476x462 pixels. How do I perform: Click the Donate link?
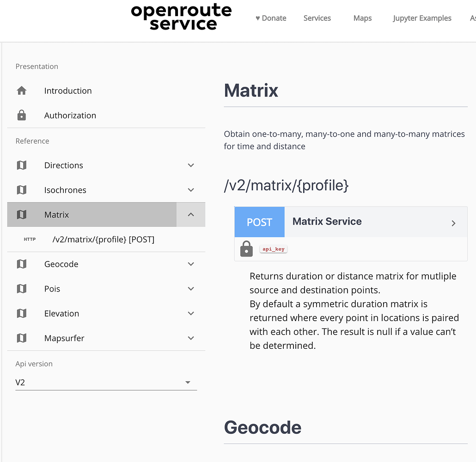[271, 18]
